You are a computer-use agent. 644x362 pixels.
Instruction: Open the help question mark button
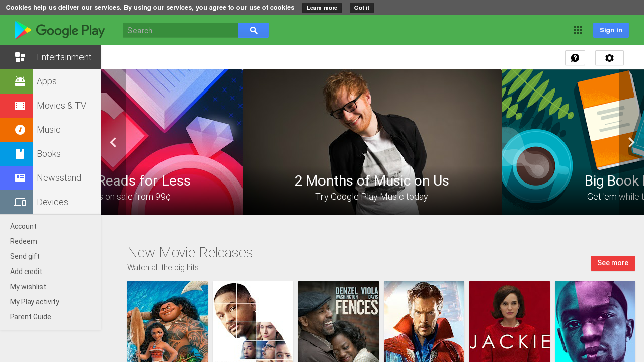pyautogui.click(x=575, y=58)
